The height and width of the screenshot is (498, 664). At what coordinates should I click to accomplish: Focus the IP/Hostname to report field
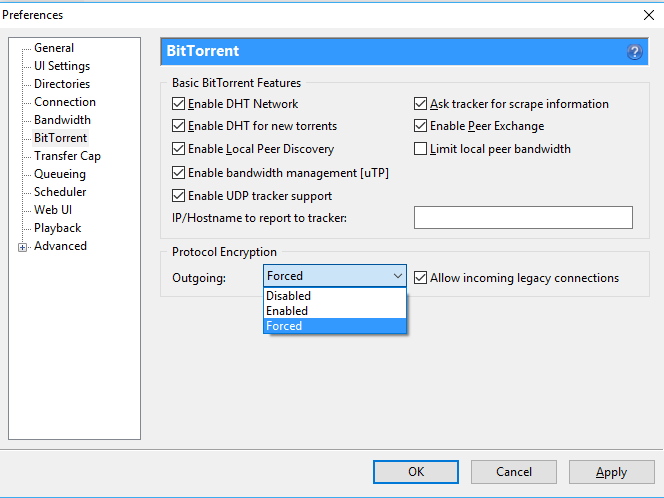tap(523, 218)
